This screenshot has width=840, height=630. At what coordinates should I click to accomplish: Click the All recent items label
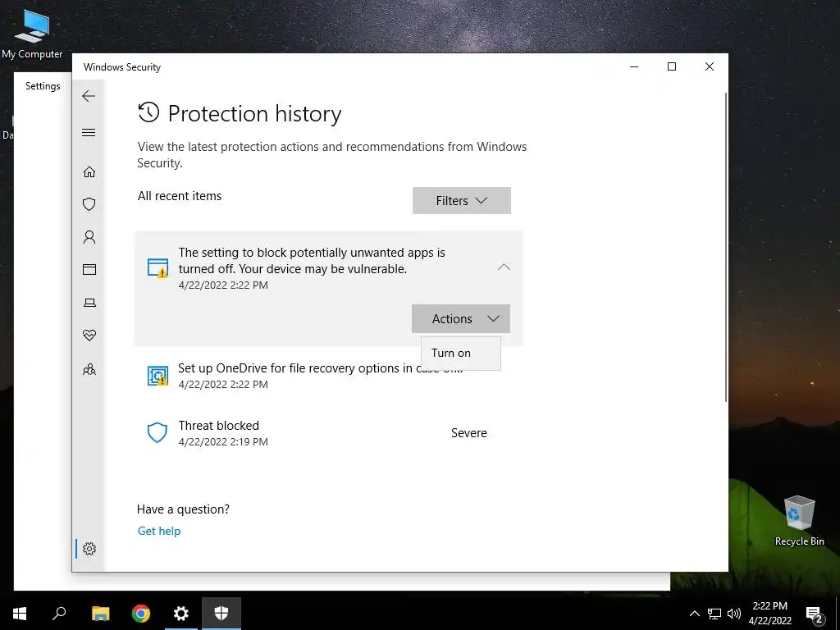(180, 196)
